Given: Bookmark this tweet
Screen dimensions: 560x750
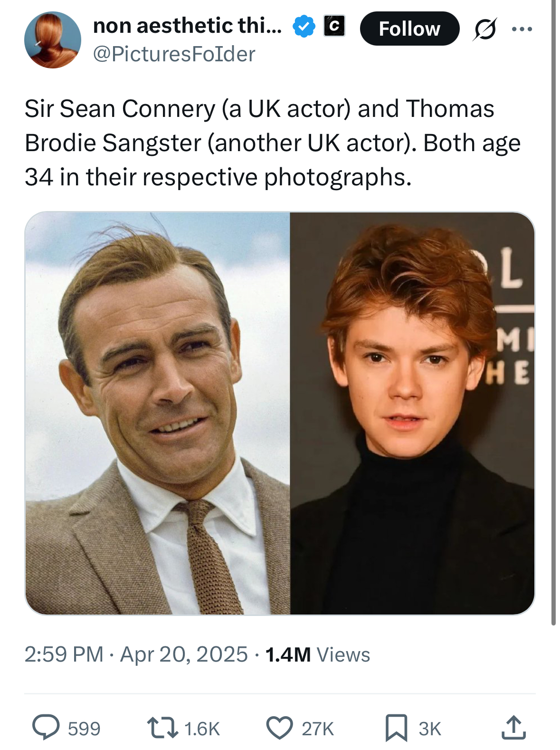Looking at the screenshot, I should (396, 728).
